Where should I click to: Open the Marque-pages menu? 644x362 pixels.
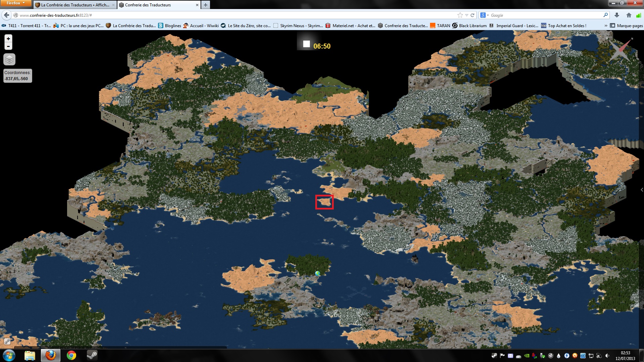(627, 25)
